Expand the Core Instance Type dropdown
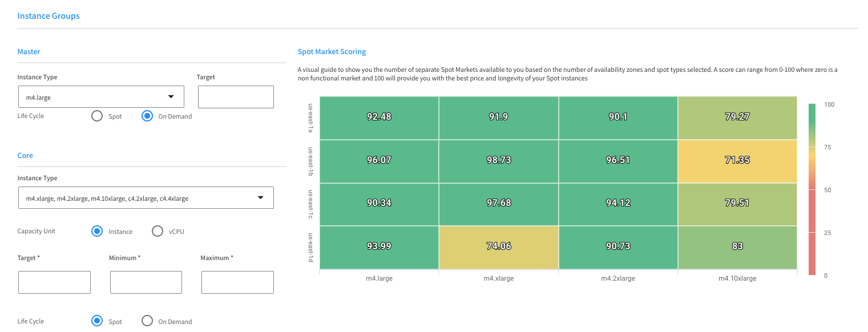 click(146, 198)
